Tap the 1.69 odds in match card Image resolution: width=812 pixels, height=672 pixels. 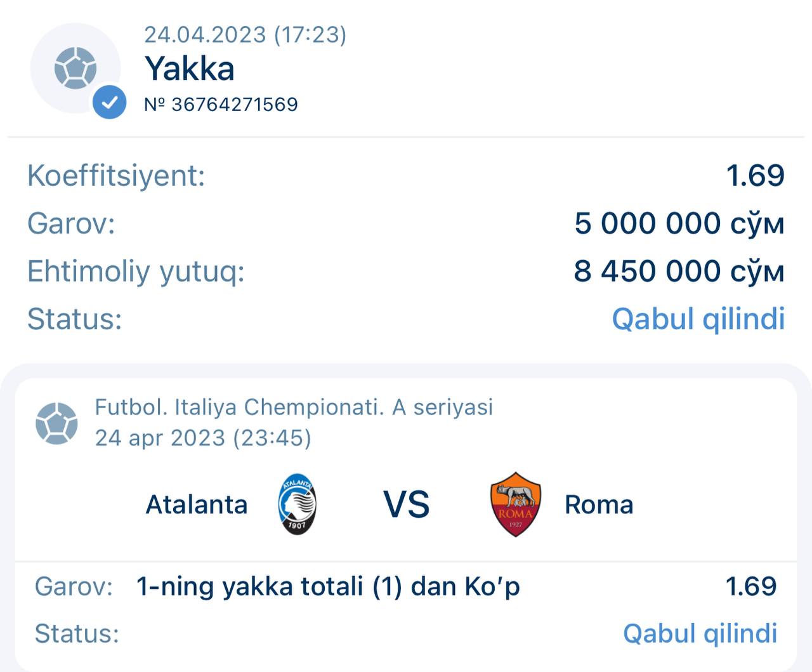[750, 586]
